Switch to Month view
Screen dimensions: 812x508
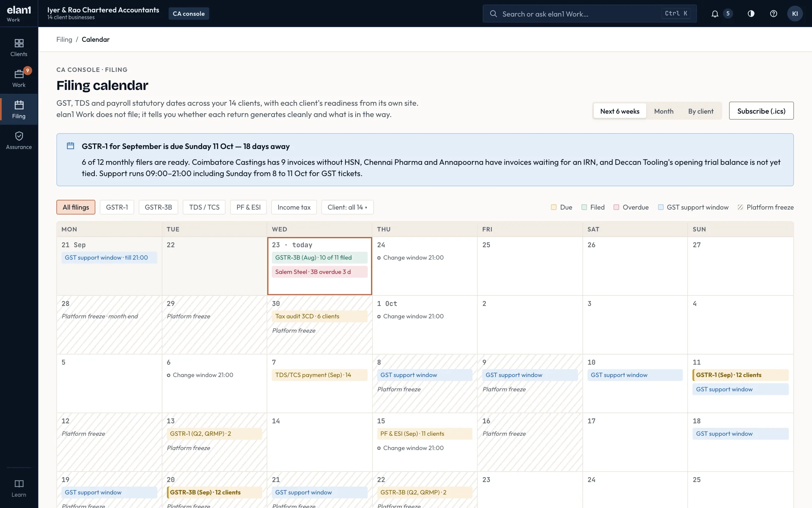pos(664,111)
